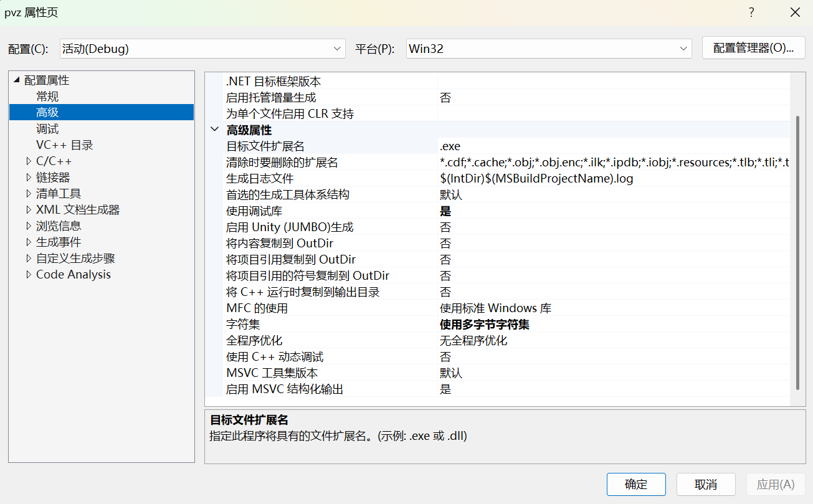813x504 pixels.
Task: Click the 使用多字节字符集 value
Action: point(485,325)
